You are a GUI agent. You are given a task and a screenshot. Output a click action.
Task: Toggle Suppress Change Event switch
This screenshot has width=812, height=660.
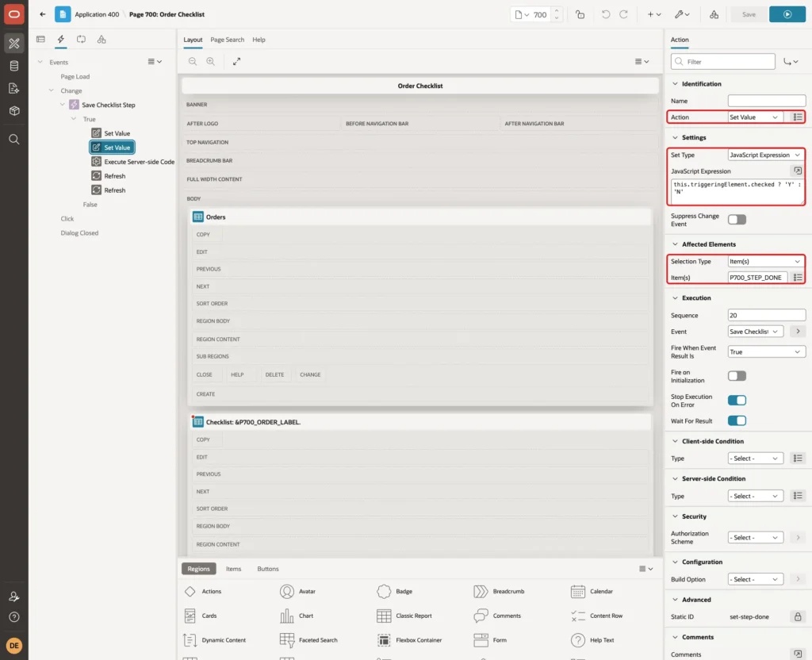(737, 220)
